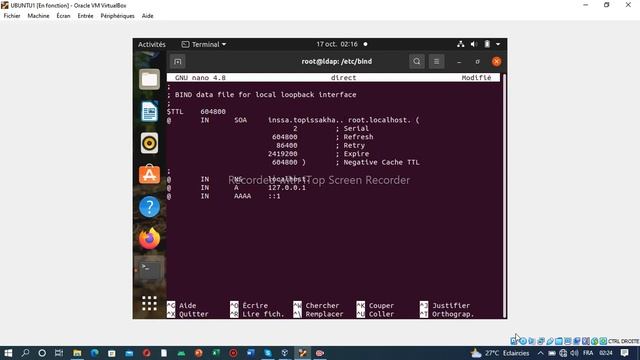Click the VirtualBox USB devices indicator
640x360 pixels.
pyautogui.click(x=550, y=341)
